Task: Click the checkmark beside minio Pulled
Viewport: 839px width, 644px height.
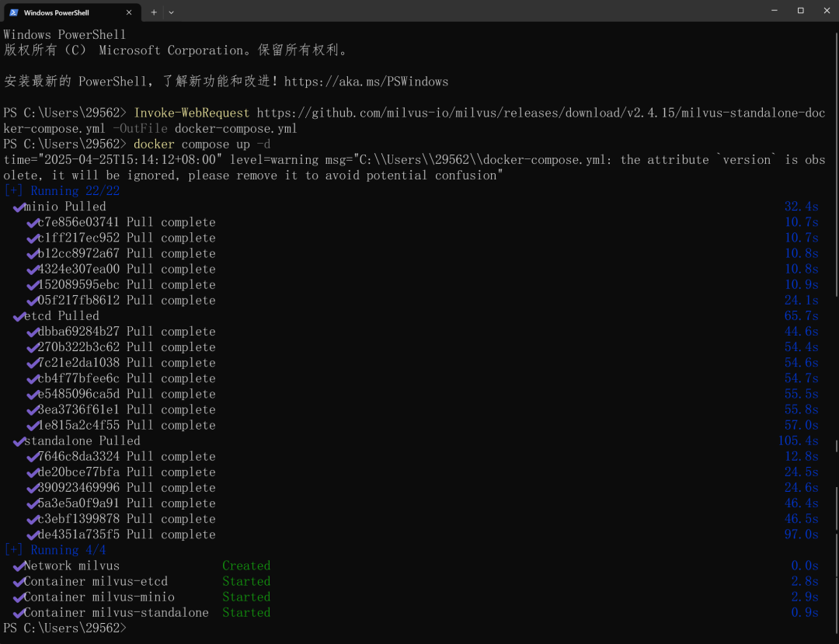Action: click(x=17, y=207)
